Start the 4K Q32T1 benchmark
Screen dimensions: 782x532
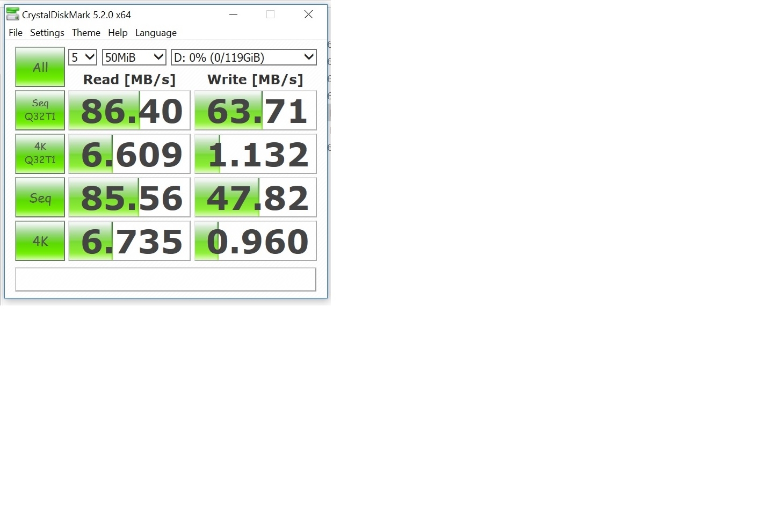click(40, 154)
